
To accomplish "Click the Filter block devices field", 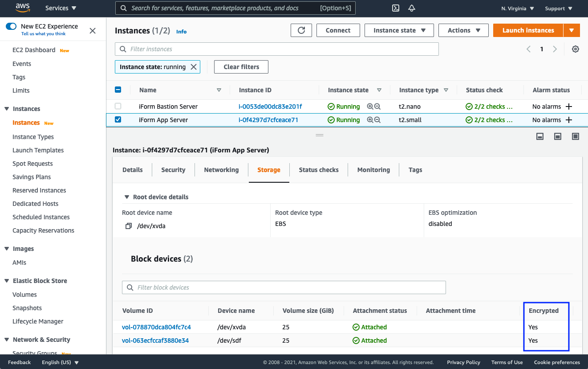I will (x=284, y=287).
